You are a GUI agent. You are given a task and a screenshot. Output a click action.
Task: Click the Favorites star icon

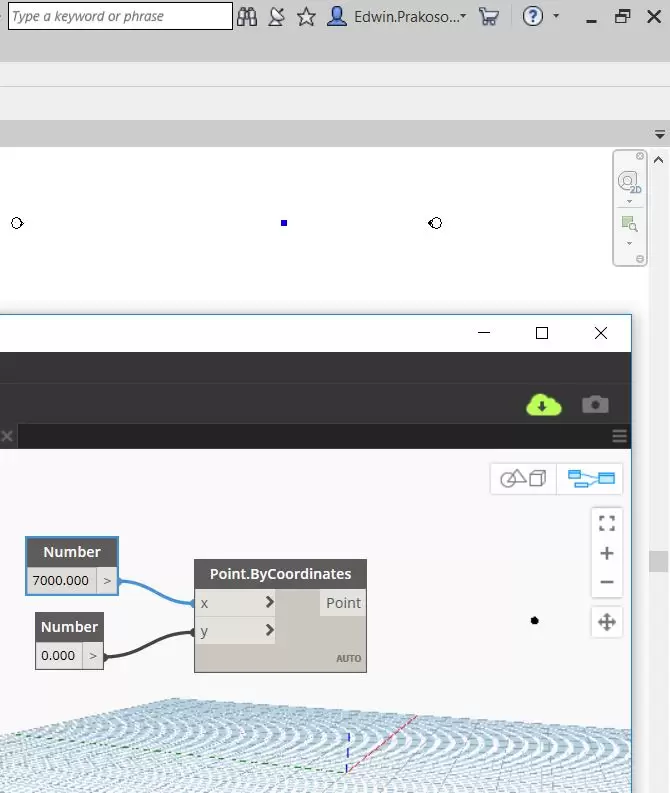(x=307, y=16)
